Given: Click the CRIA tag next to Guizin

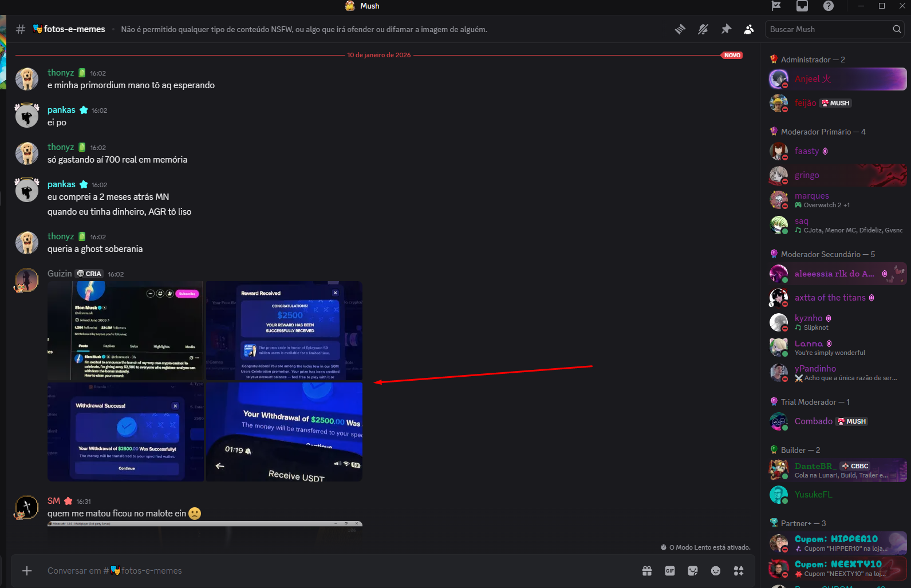Looking at the screenshot, I should point(89,274).
